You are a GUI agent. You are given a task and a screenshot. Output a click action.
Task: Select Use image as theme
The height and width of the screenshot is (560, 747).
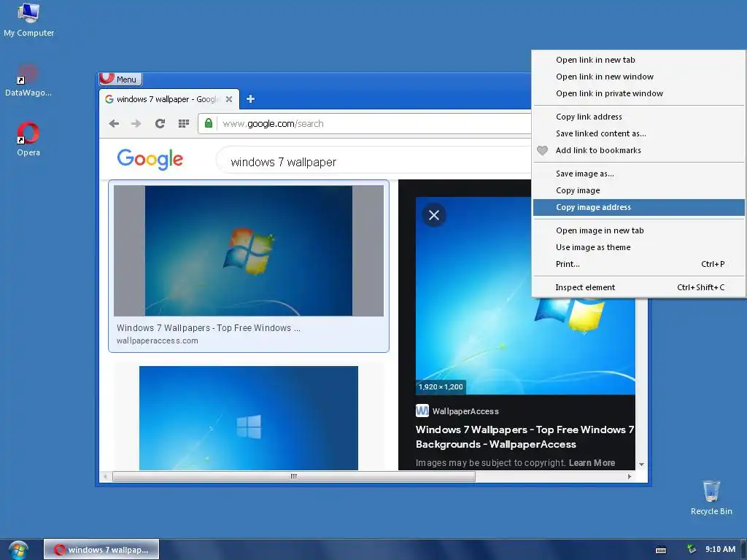point(638,247)
